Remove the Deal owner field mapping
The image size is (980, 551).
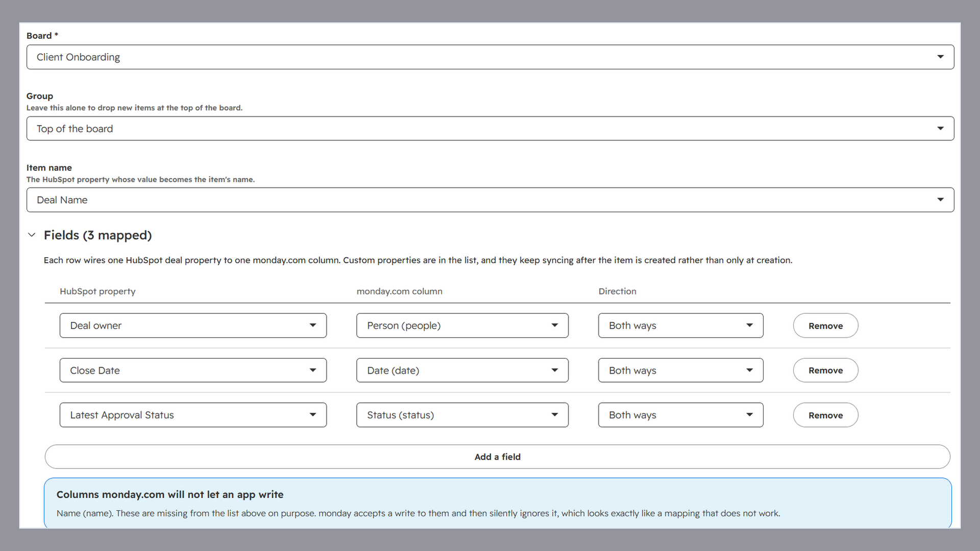click(x=825, y=325)
